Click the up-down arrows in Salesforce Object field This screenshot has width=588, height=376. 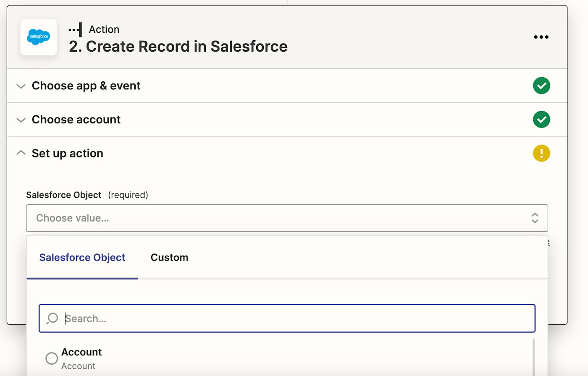(535, 218)
